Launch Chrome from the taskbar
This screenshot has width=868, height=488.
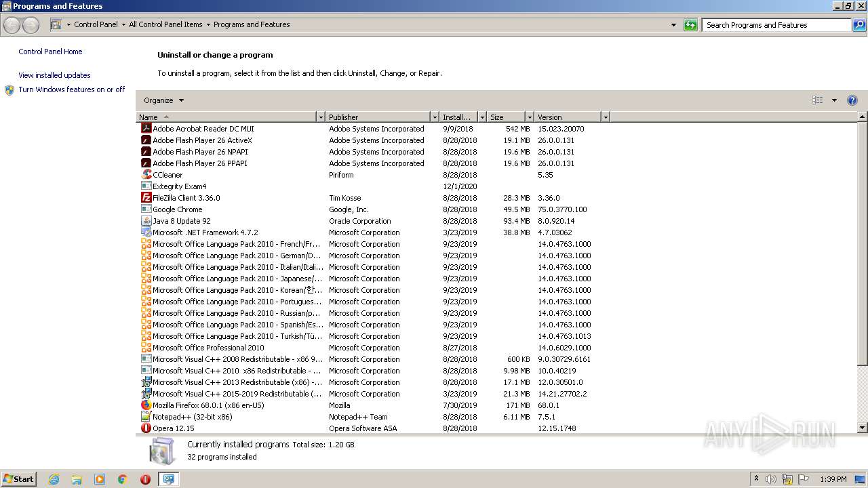(123, 479)
